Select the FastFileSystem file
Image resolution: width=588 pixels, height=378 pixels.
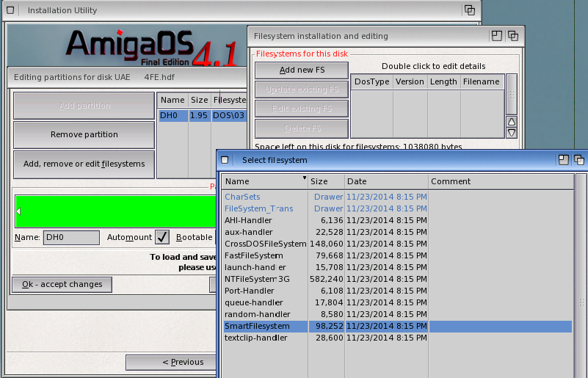(254, 255)
